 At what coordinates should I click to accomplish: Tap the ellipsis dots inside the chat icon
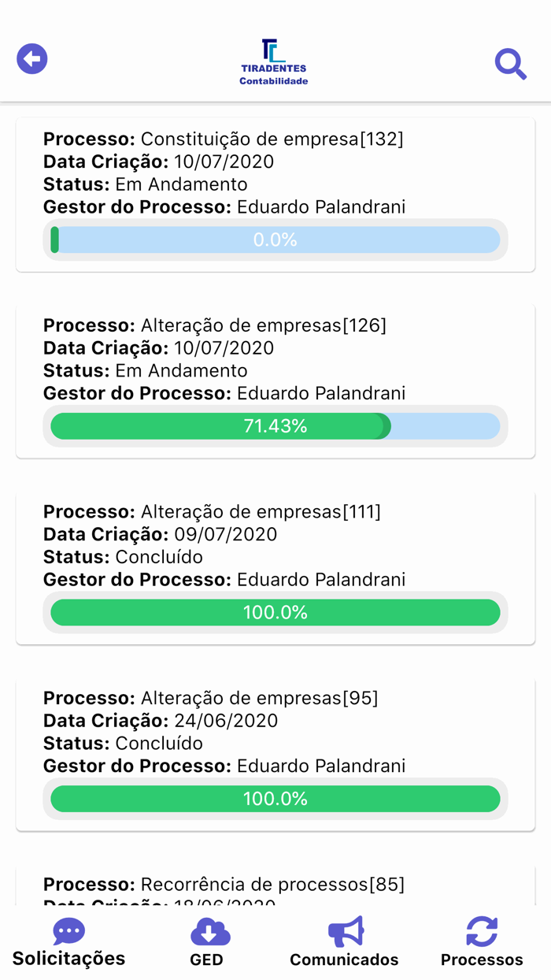tap(68, 930)
